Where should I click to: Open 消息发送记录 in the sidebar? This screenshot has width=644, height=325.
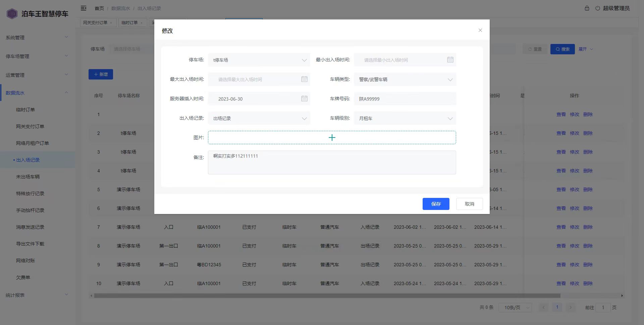[30, 227]
